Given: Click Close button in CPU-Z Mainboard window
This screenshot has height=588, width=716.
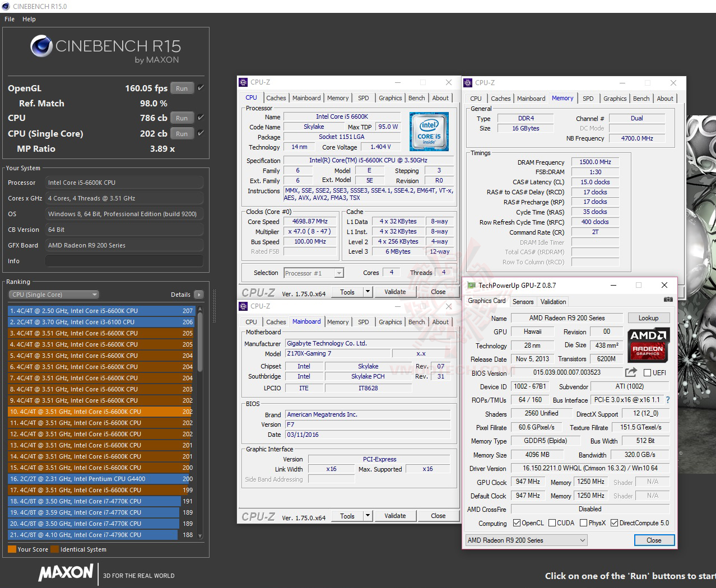Looking at the screenshot, I should (x=438, y=516).
